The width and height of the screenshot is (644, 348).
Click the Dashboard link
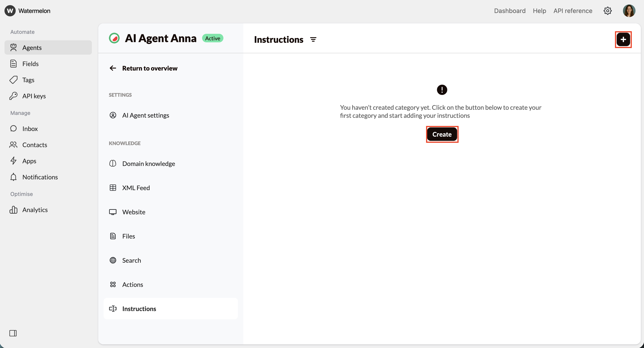tap(510, 11)
